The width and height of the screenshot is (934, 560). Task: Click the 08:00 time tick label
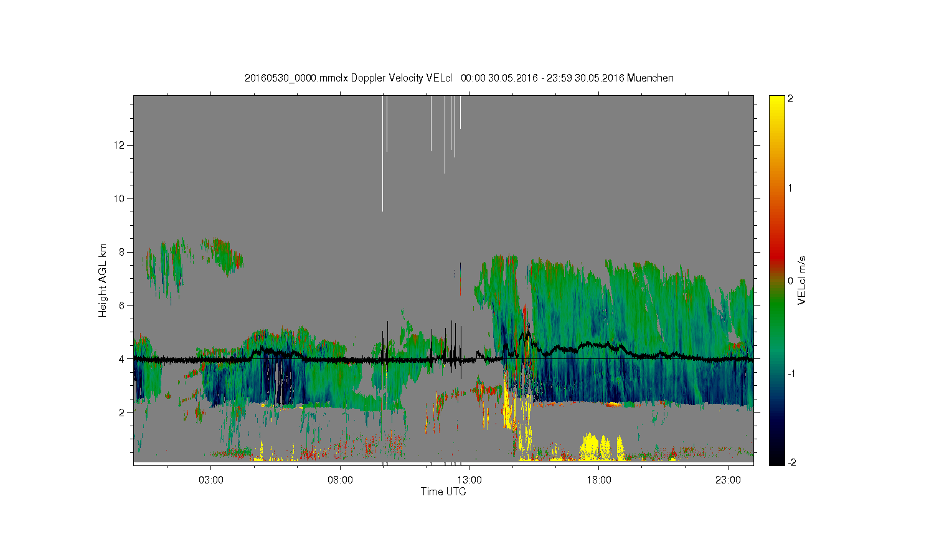[341, 480]
